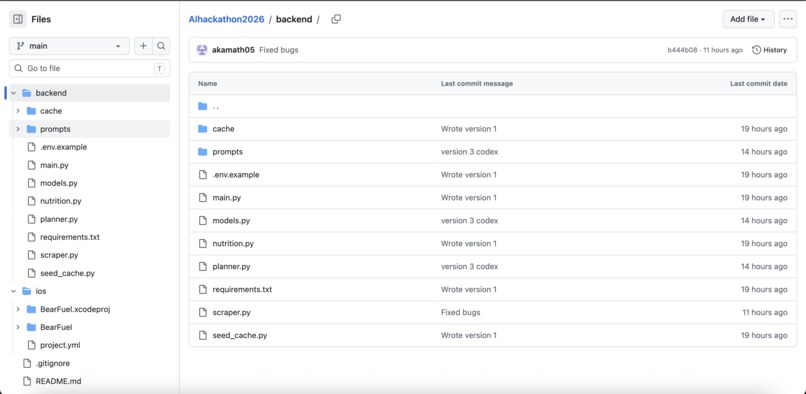Open requirements.txt in file list
This screenshot has width=806, height=394.
242,290
